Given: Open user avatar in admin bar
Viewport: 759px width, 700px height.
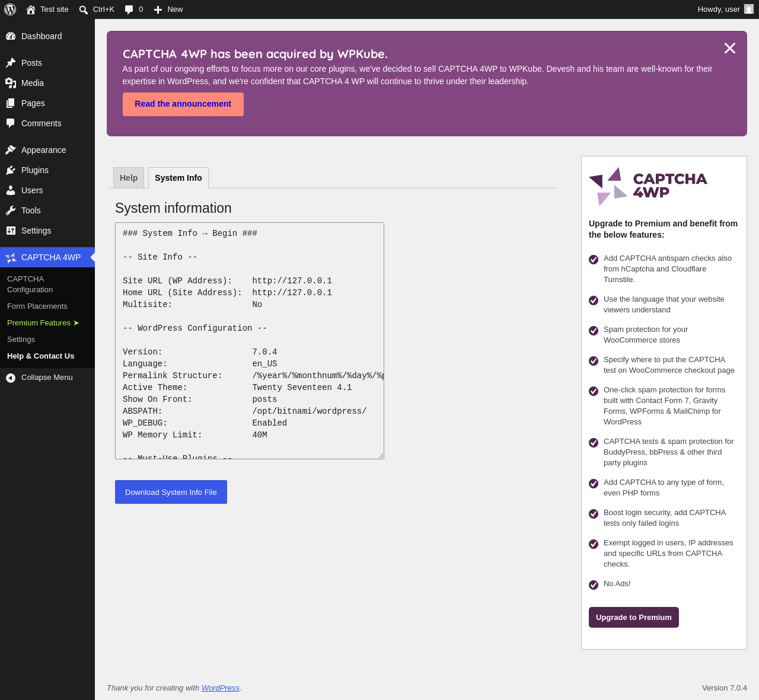Looking at the screenshot, I should coord(749,9).
